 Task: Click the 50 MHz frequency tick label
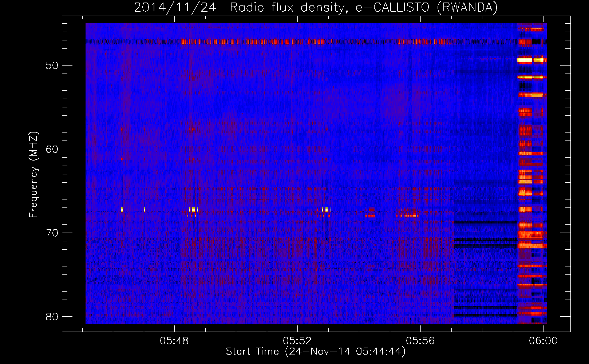pyautogui.click(x=52, y=66)
